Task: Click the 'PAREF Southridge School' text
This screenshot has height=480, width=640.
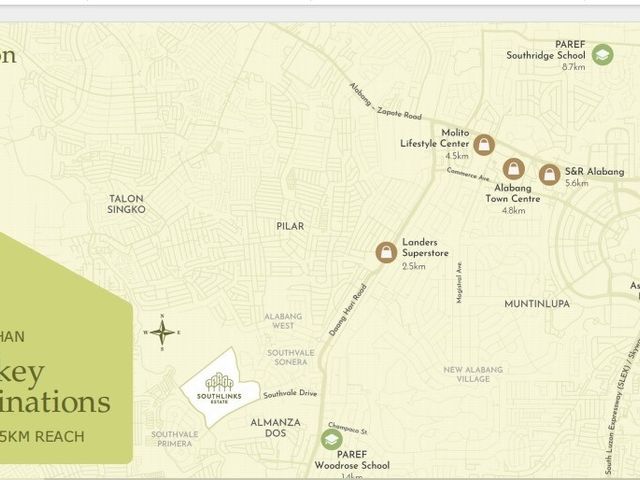Action: [546, 50]
